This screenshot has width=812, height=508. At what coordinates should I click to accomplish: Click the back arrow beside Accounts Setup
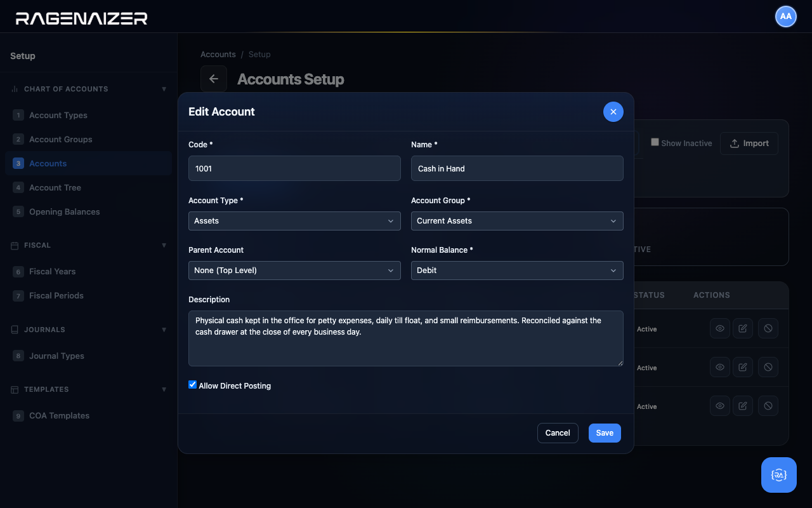(214, 79)
